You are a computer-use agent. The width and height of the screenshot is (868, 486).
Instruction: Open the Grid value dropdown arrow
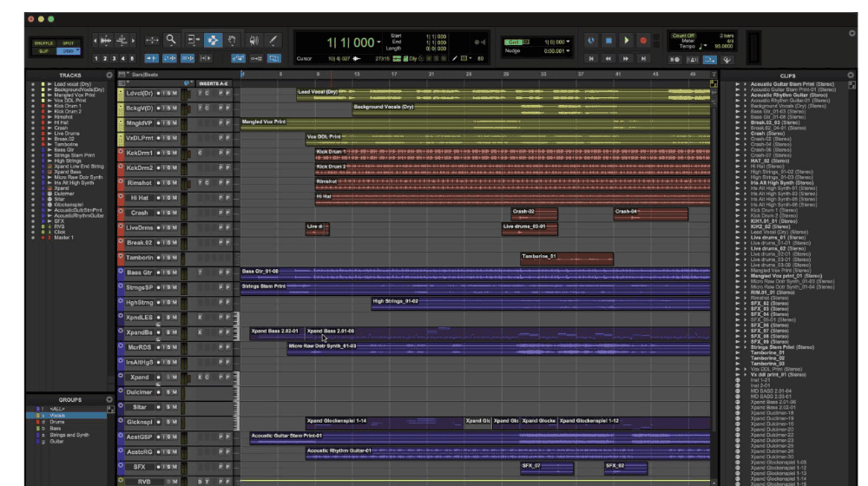tap(569, 41)
